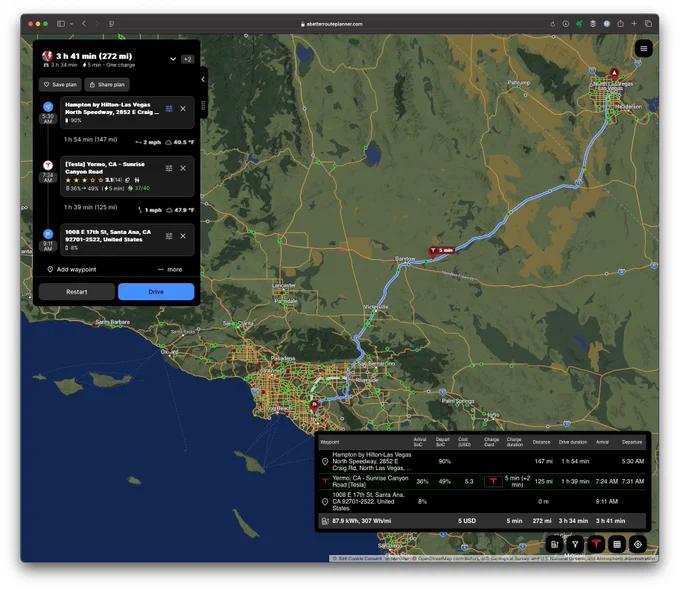This screenshot has height=590, width=680.
Task: Show Safari tab overview
Action: pos(648,24)
